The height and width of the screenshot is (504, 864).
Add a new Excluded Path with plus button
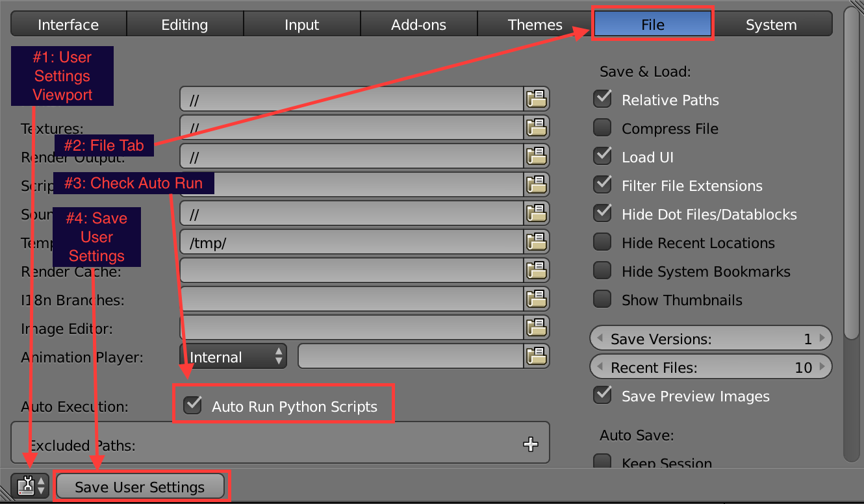pyautogui.click(x=531, y=444)
